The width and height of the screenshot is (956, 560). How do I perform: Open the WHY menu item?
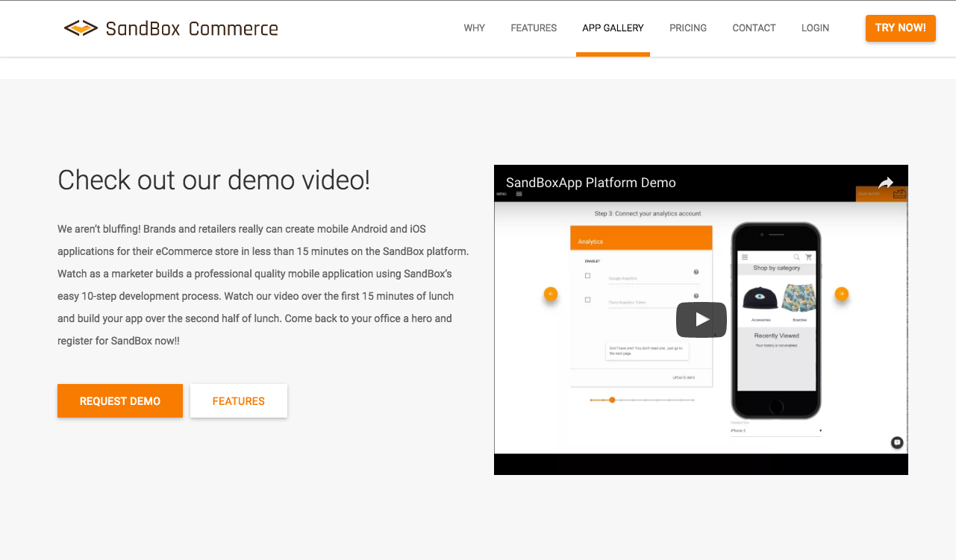click(x=475, y=28)
